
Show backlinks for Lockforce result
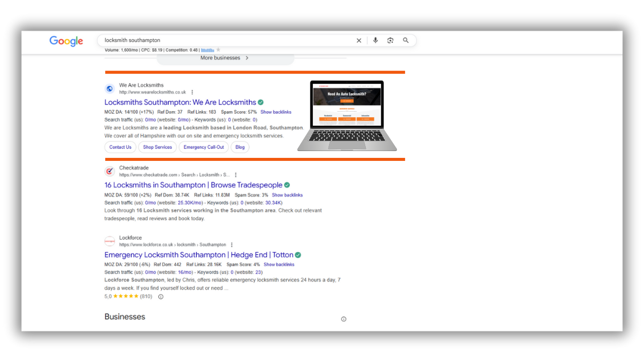[x=279, y=264]
